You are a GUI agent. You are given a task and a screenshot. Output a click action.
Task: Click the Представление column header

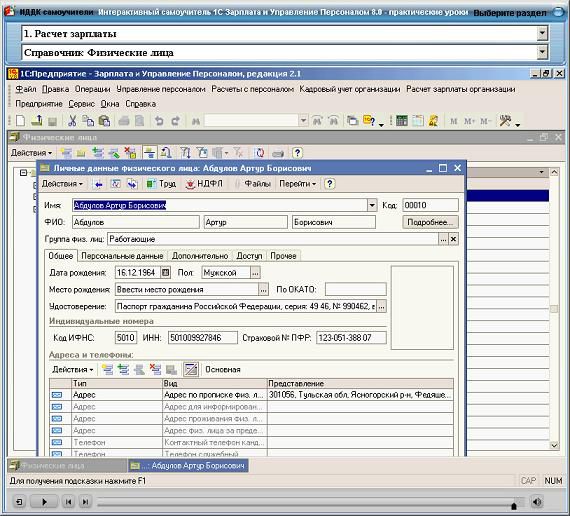(x=360, y=383)
